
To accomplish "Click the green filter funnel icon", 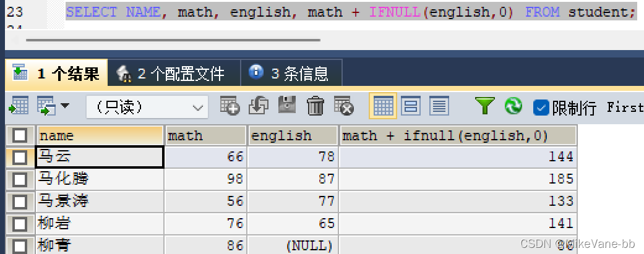I will [x=484, y=106].
